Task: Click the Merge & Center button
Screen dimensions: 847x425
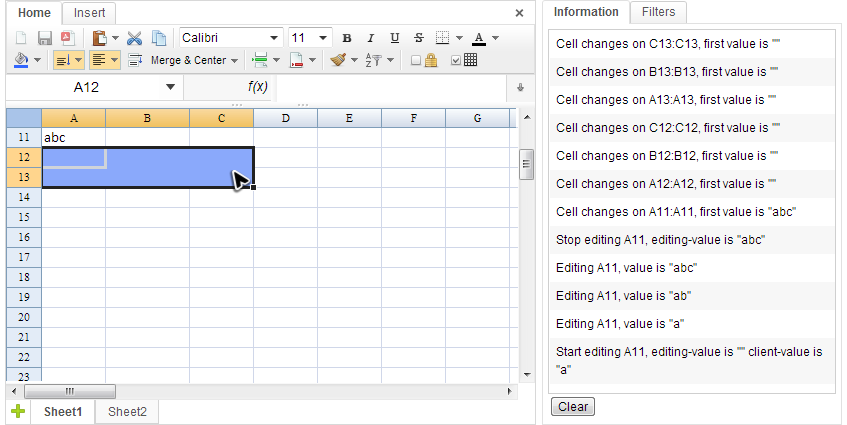Action: coord(189,60)
